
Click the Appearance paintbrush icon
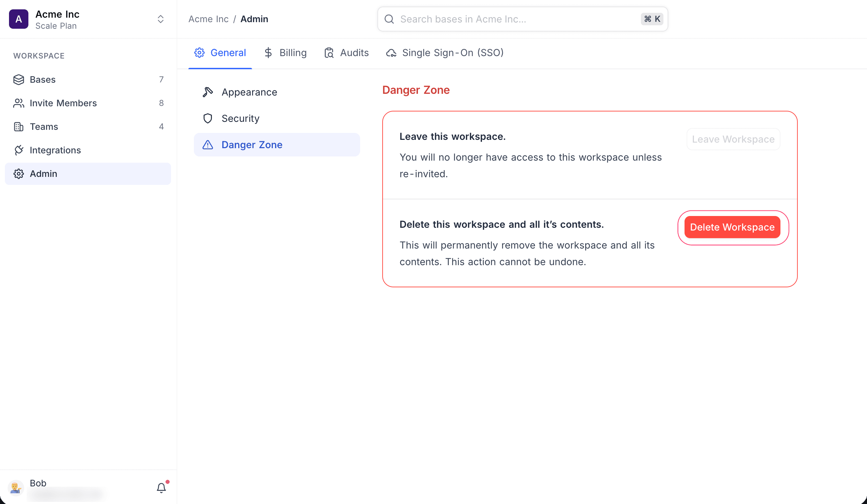(x=208, y=92)
